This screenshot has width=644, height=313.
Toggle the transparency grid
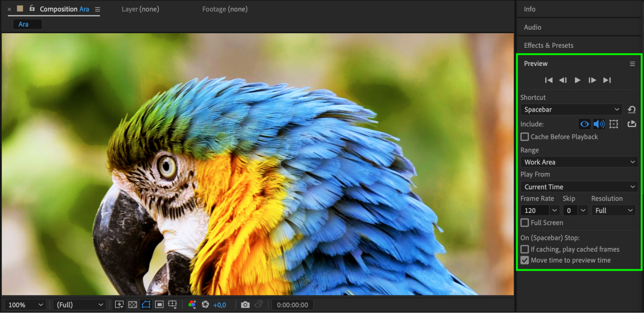pos(132,305)
